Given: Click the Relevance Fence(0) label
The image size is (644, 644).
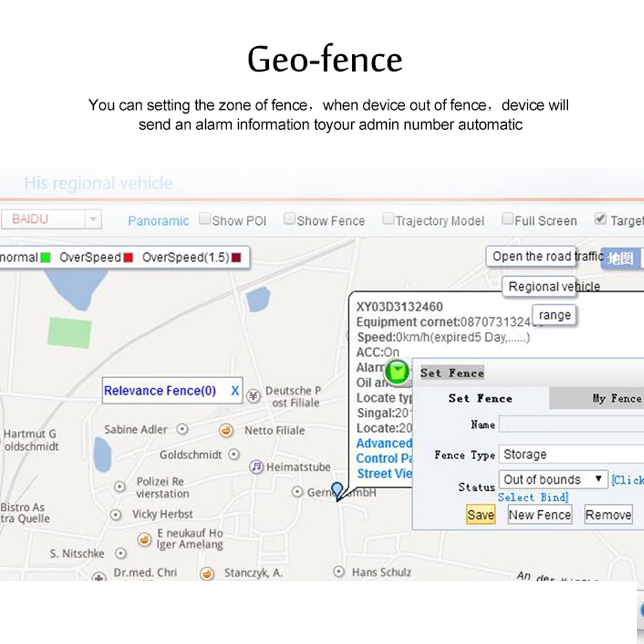Looking at the screenshot, I should pos(160,390).
